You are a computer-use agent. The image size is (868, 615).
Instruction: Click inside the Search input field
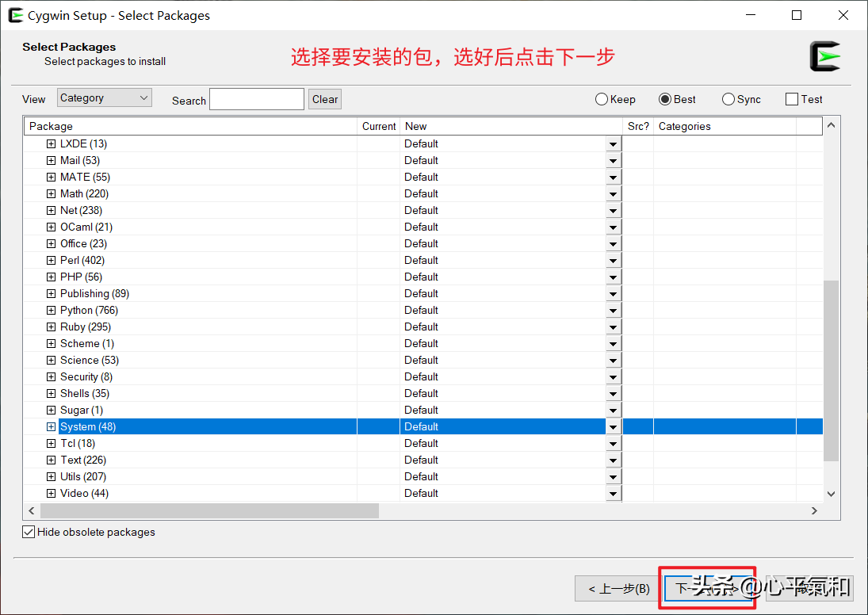click(257, 99)
